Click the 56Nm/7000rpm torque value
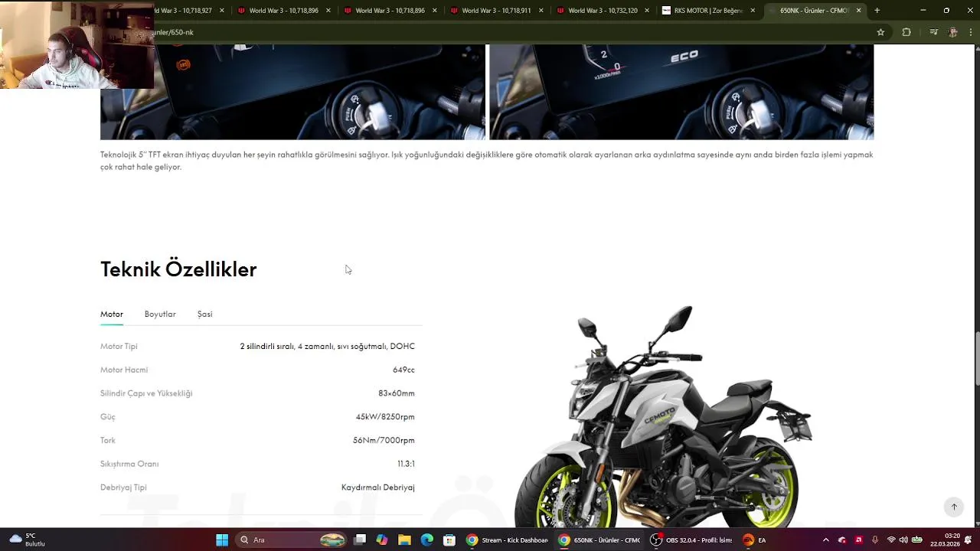The image size is (980, 551). [x=384, y=441]
